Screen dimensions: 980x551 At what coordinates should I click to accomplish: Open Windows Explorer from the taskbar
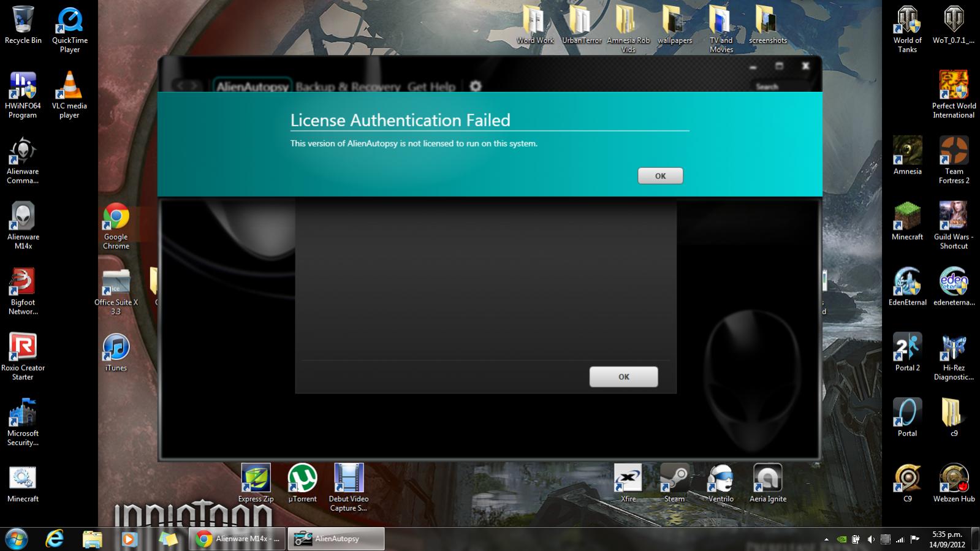(92, 539)
